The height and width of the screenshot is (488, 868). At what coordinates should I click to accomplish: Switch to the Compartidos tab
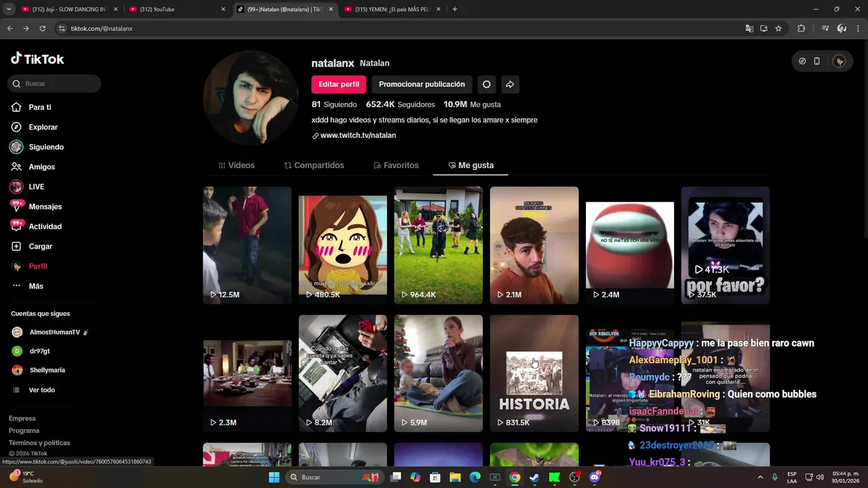pos(314,165)
